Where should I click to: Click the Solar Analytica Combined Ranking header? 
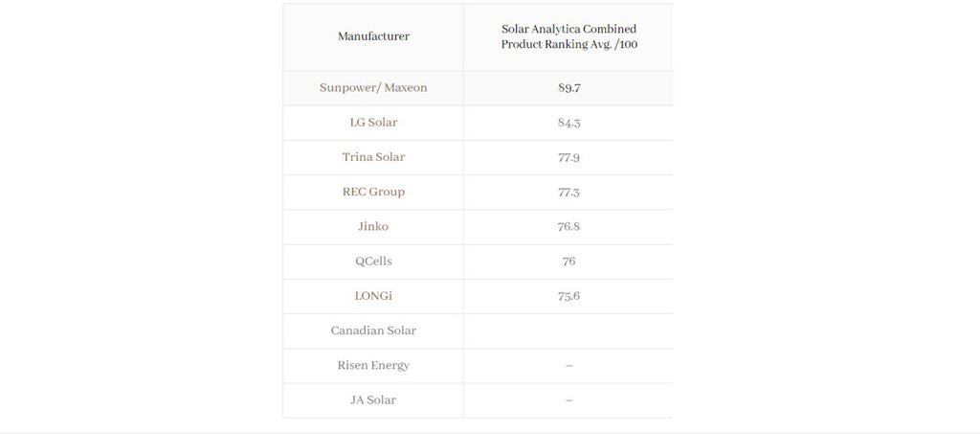click(x=568, y=37)
